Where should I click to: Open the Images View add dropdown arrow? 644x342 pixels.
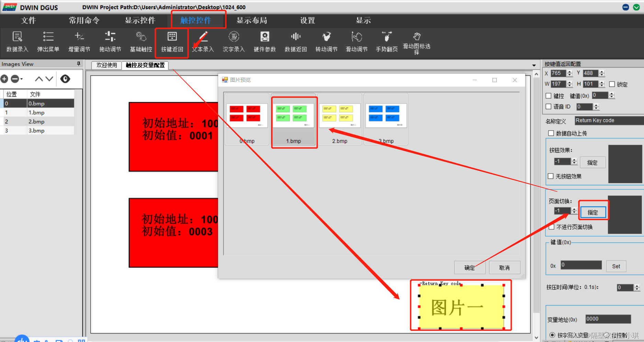coord(21,79)
